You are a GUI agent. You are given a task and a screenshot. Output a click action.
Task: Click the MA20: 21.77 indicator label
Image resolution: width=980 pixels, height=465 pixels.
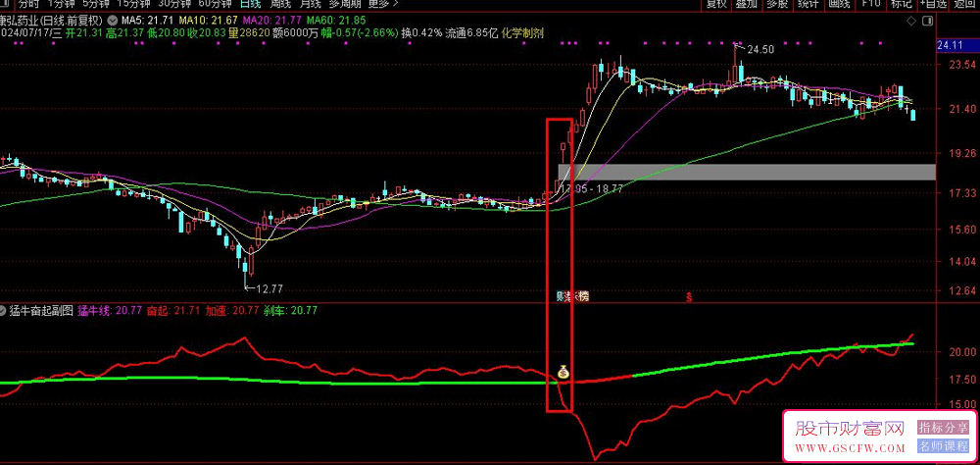pos(270,20)
